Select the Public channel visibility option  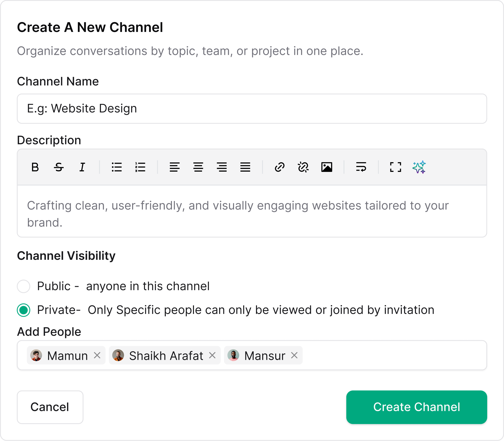23,286
